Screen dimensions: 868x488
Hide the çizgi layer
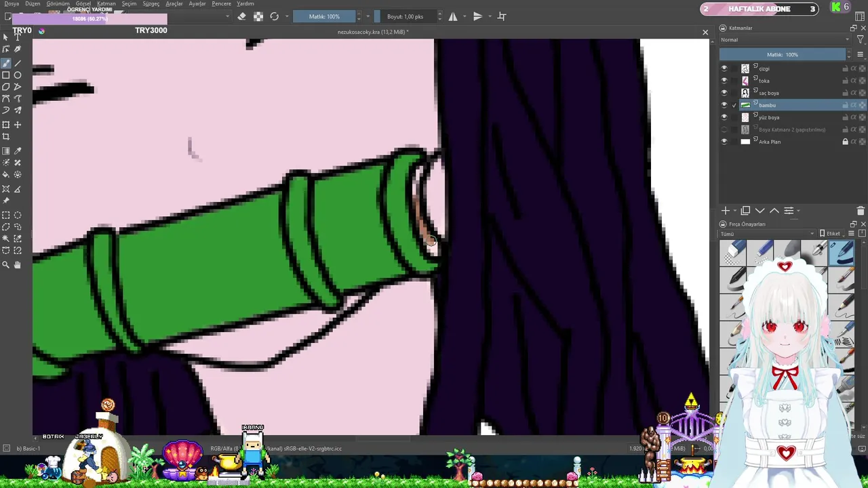(x=724, y=68)
